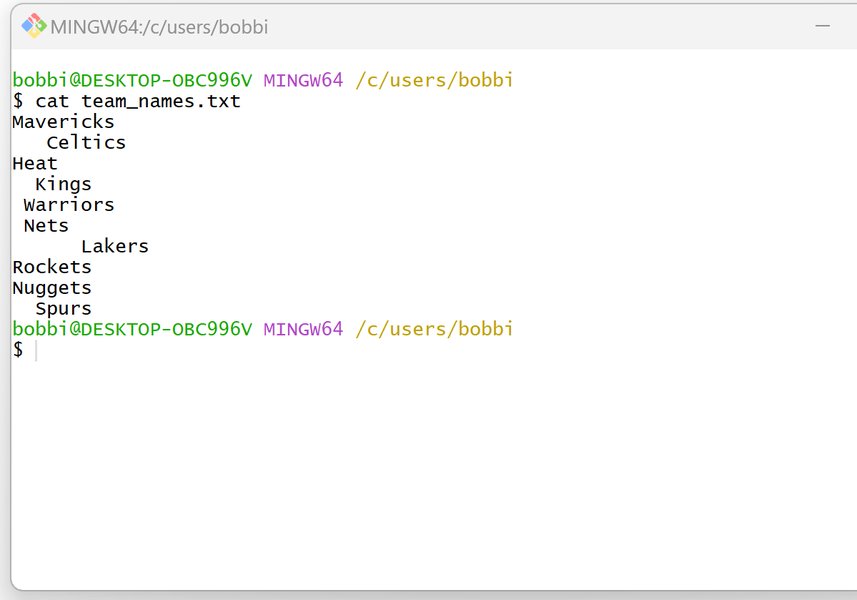Click the Heat line
857x600 pixels.
point(35,163)
